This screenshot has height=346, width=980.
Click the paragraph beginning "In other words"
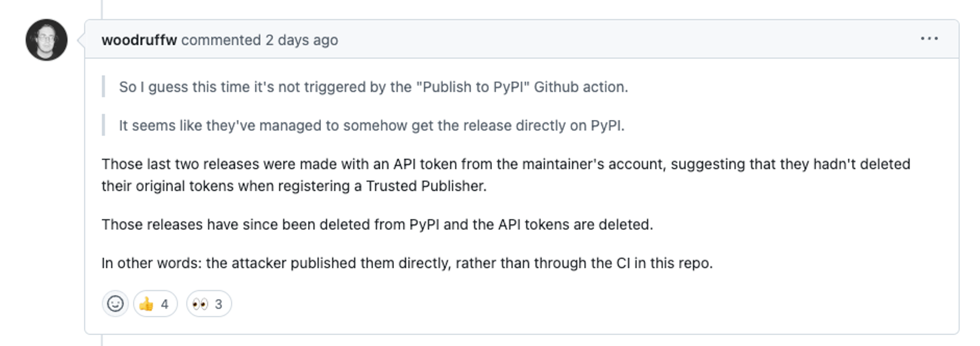point(407,263)
